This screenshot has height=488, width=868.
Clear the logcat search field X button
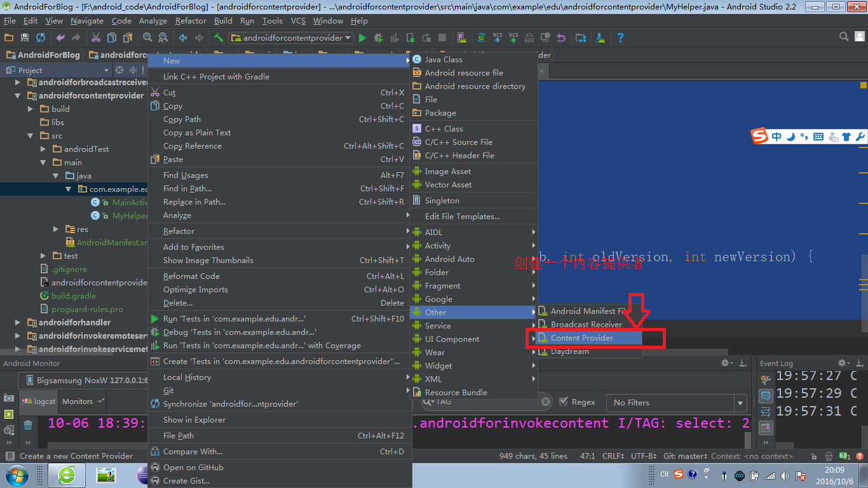click(545, 402)
